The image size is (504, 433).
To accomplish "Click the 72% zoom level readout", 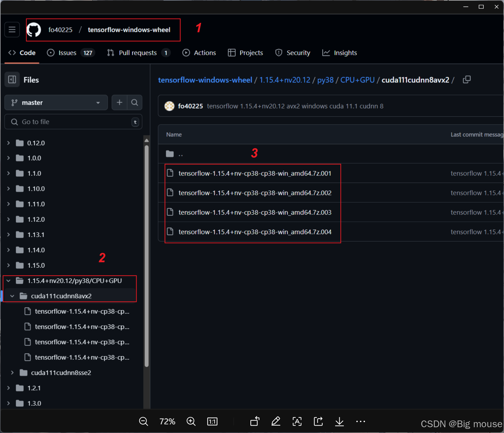I will pos(167,421).
